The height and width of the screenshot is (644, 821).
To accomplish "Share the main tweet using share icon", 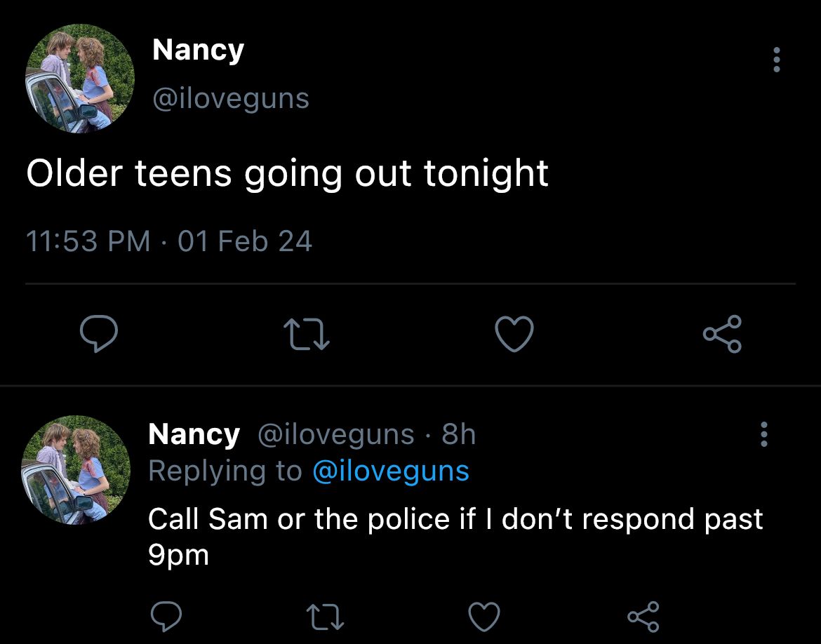I will 722,333.
